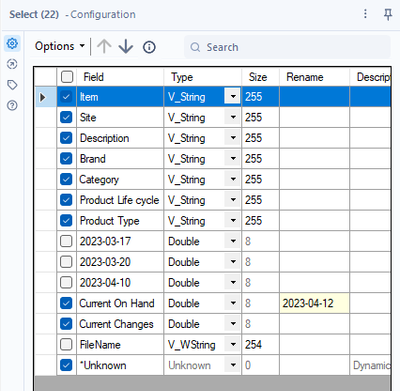Edit the 2023-04-12 rename cell
This screenshot has height=391, width=400.
click(x=314, y=303)
